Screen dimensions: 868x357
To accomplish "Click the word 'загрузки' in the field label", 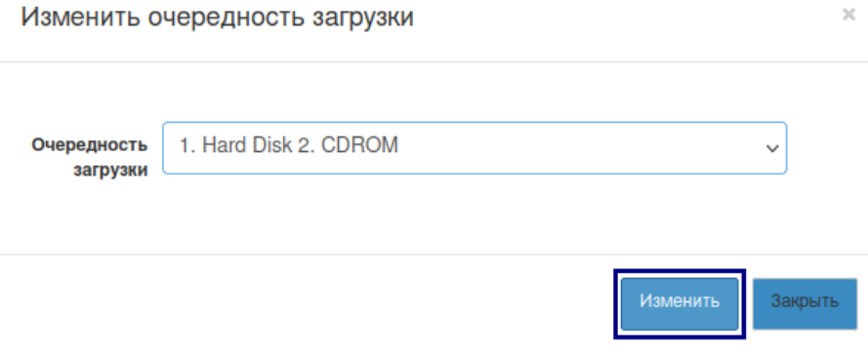I will pos(110,171).
